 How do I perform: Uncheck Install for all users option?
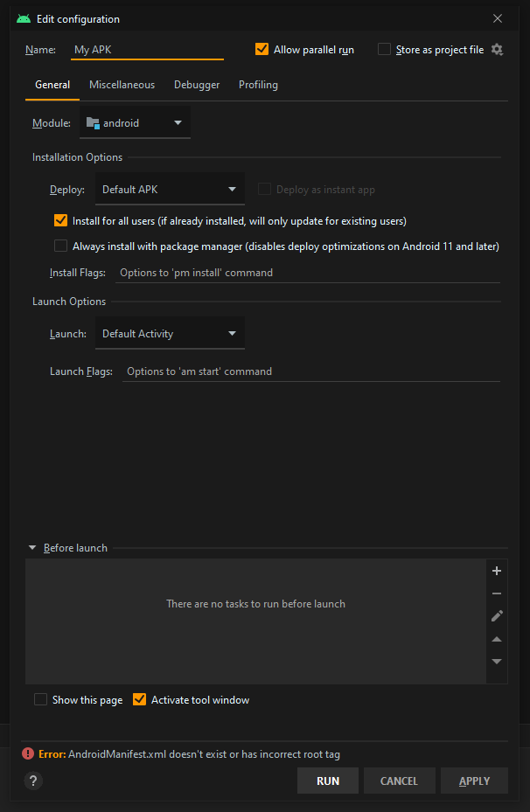pyautogui.click(x=60, y=220)
